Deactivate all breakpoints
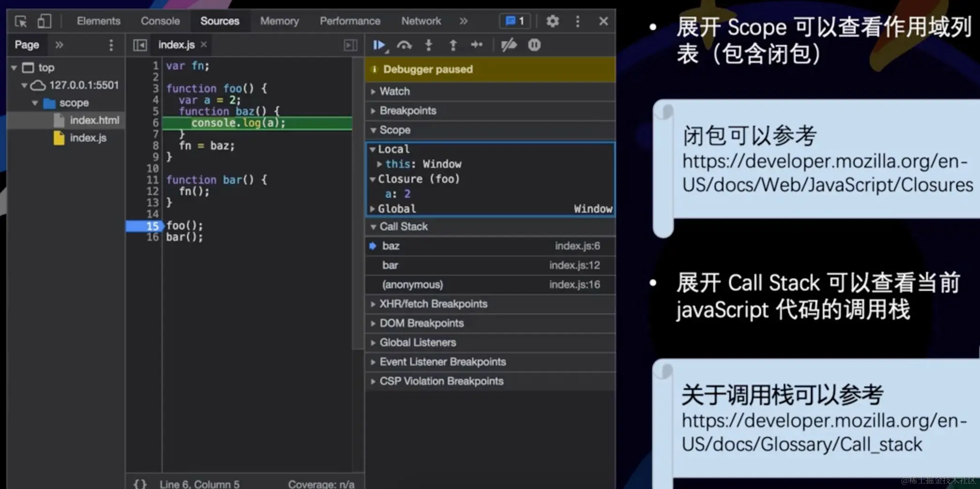 pos(509,45)
